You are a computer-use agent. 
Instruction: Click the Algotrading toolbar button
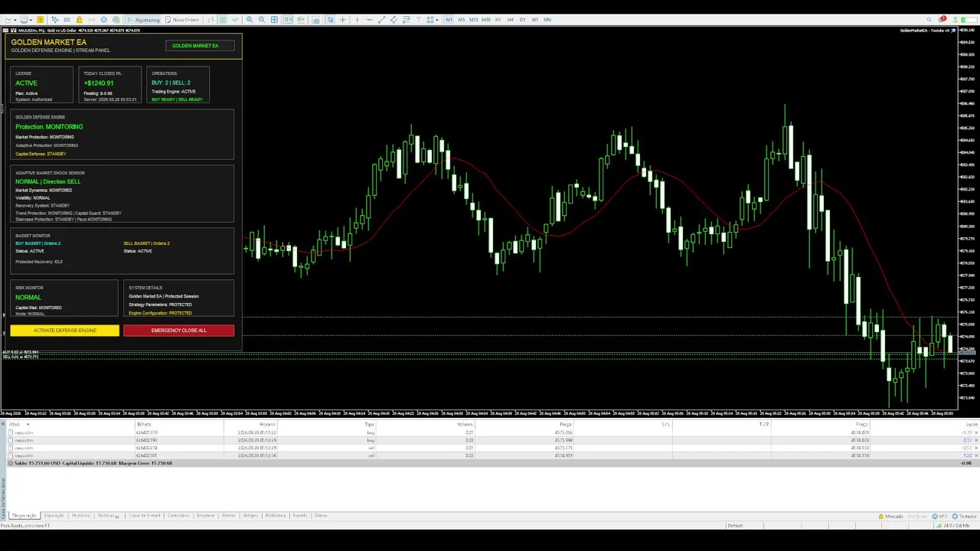point(143,20)
